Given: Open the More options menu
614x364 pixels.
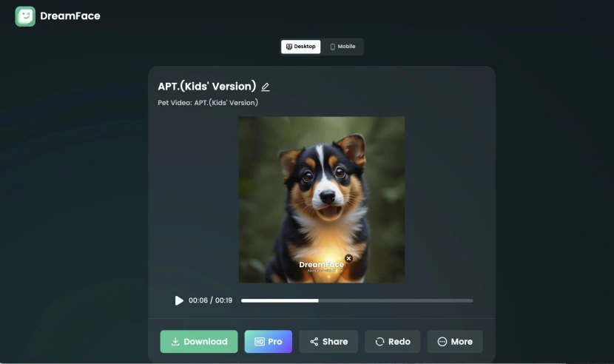Looking at the screenshot, I should 455,342.
